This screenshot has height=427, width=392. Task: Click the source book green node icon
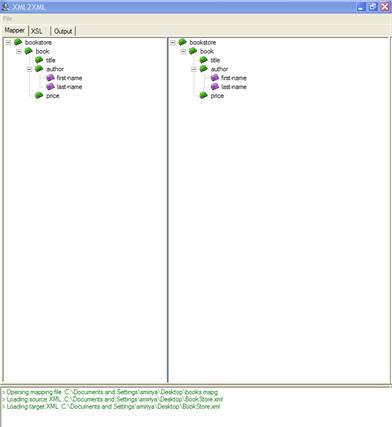pos(29,51)
